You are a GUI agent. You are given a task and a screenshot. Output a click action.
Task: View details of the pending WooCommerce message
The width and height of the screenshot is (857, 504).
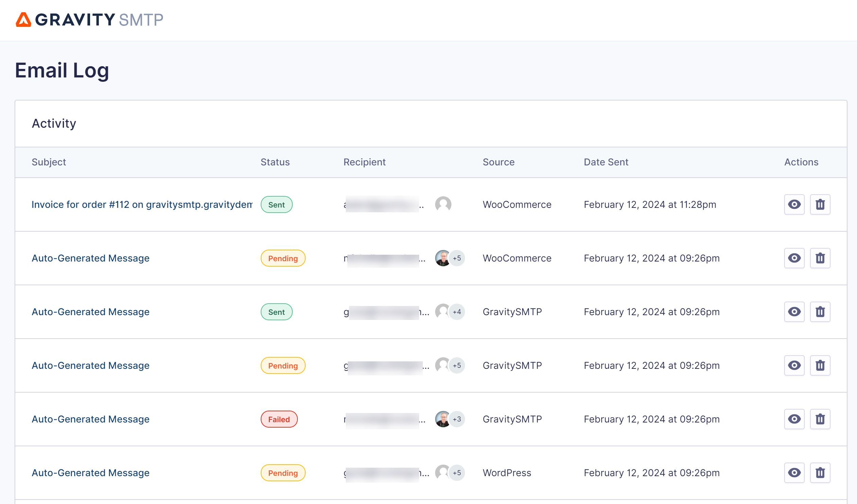[x=794, y=258]
